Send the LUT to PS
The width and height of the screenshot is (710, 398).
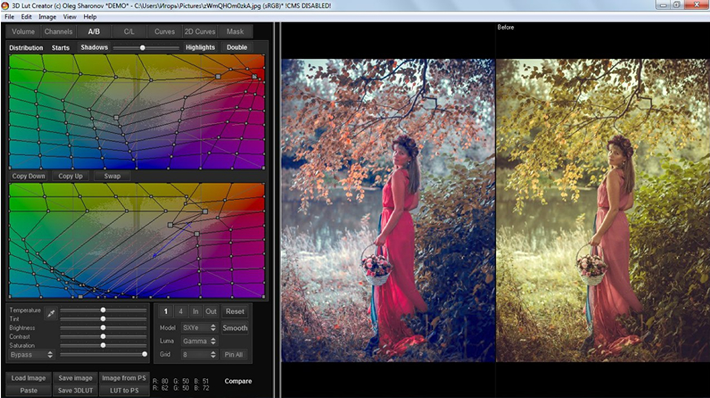pos(124,390)
